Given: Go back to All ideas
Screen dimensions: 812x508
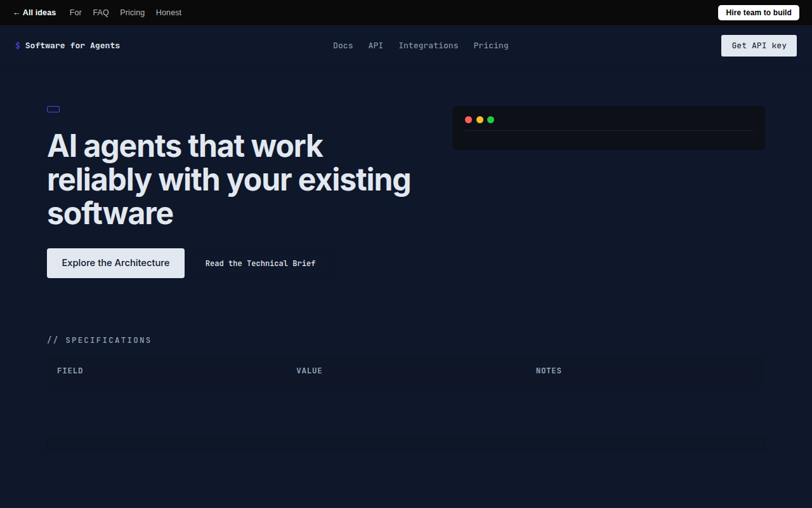Looking at the screenshot, I should pyautogui.click(x=35, y=13).
